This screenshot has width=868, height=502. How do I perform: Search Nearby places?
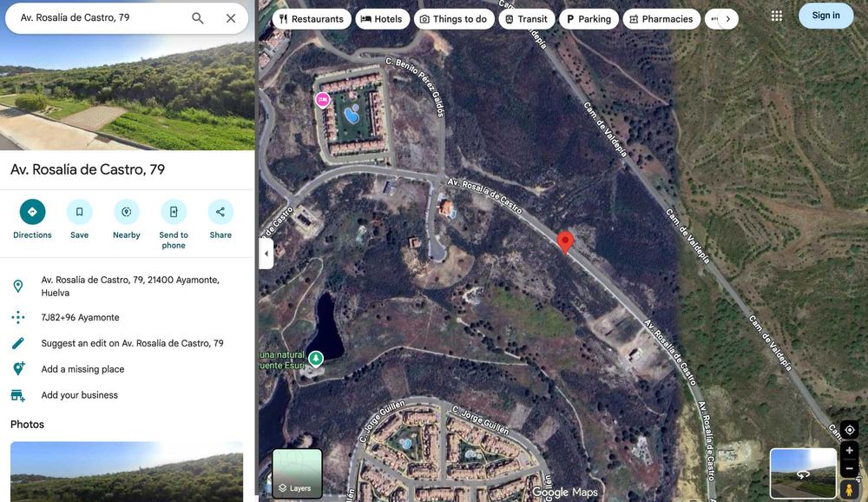click(x=126, y=220)
